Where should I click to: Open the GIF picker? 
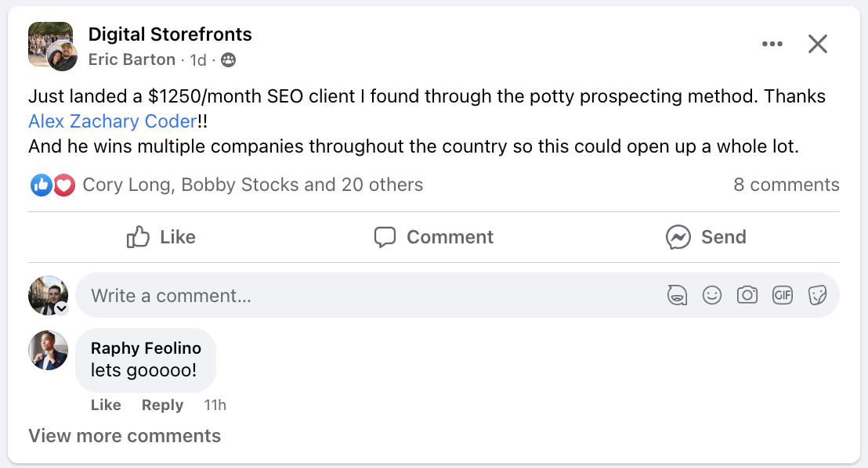pos(782,295)
